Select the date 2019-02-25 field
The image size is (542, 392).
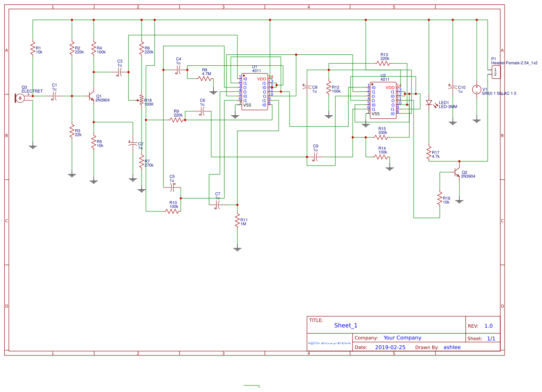pos(390,347)
